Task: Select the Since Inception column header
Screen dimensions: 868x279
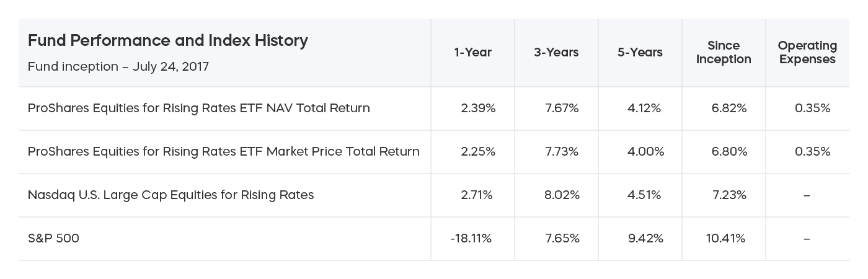Action: (724, 53)
